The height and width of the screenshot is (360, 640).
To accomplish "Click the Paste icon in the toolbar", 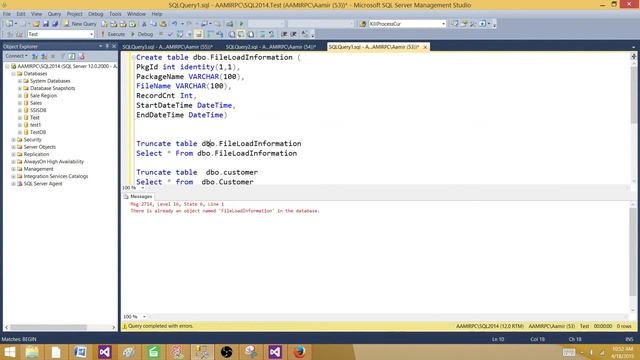I will tap(163, 24).
